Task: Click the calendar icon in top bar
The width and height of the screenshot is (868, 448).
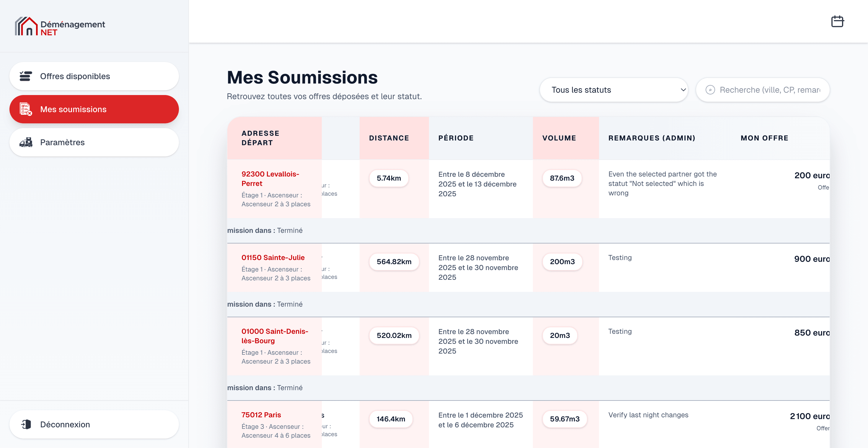Action: coord(837,22)
